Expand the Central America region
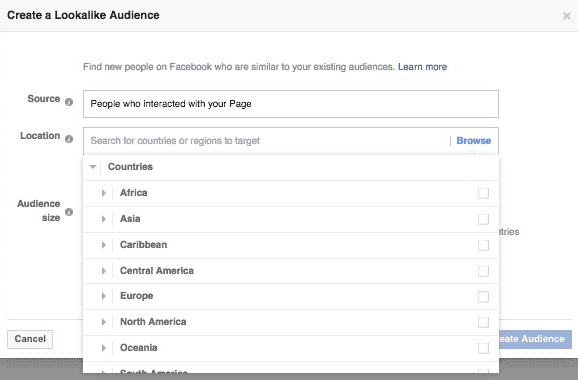 pos(104,271)
